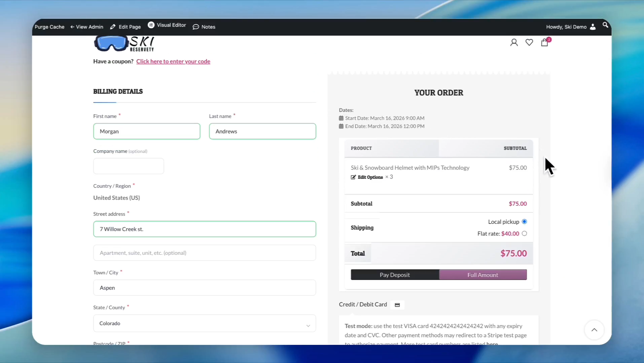Open Notes in the admin bar
Viewport: 644px width, 363px height.
click(x=204, y=27)
